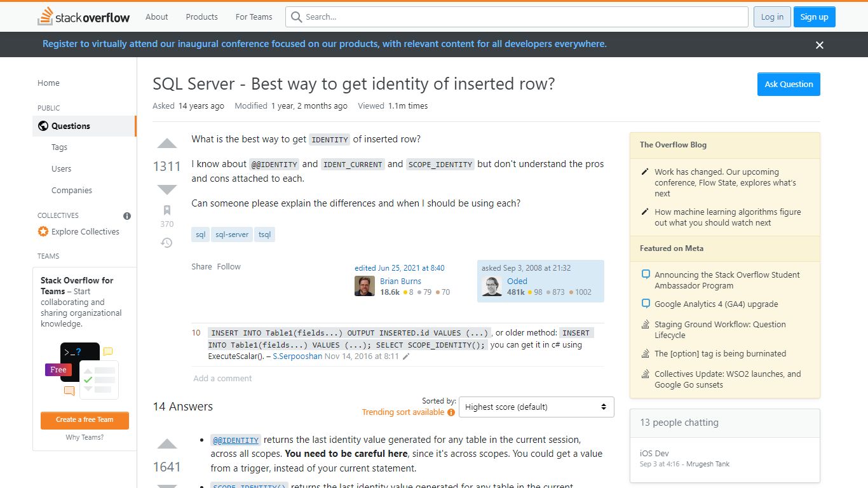
Task: Open Brian Burns profile link
Action: 400,281
